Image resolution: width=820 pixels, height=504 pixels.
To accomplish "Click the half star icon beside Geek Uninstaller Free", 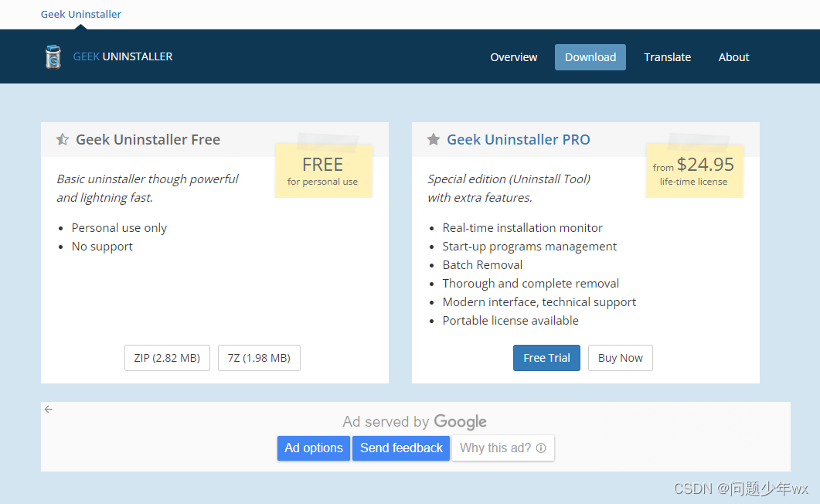I will [63, 140].
